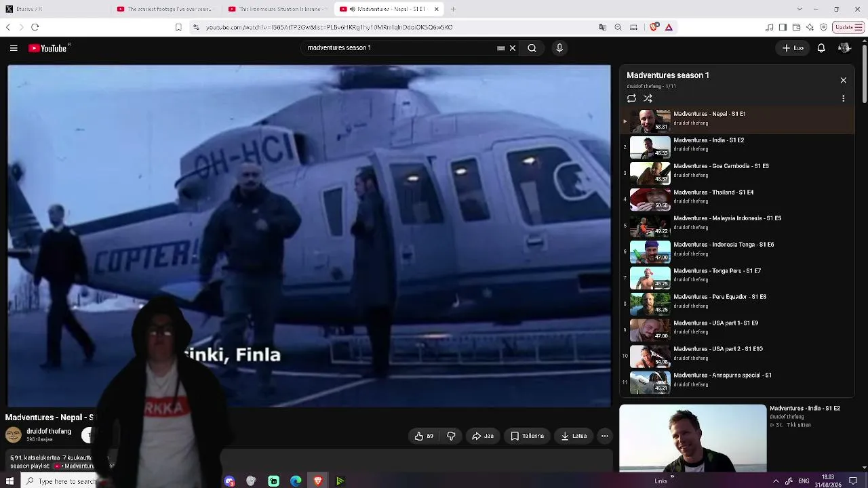Select Madventures - Annapurna special - S1 title
Image resolution: width=868 pixels, height=488 pixels.
722,375
